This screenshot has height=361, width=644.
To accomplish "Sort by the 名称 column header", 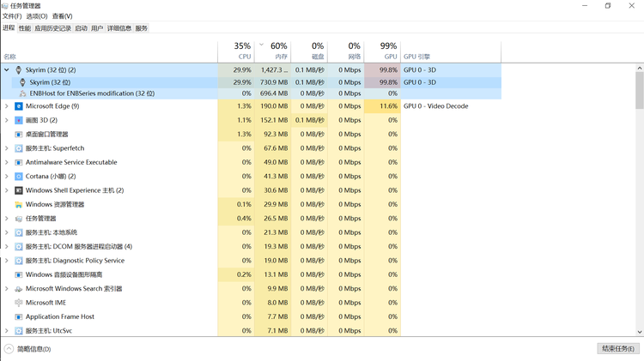I will tap(109, 51).
